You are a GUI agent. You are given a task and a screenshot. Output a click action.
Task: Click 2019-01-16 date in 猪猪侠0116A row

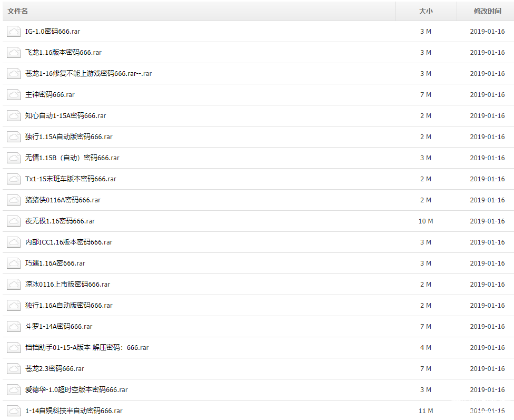488,200
